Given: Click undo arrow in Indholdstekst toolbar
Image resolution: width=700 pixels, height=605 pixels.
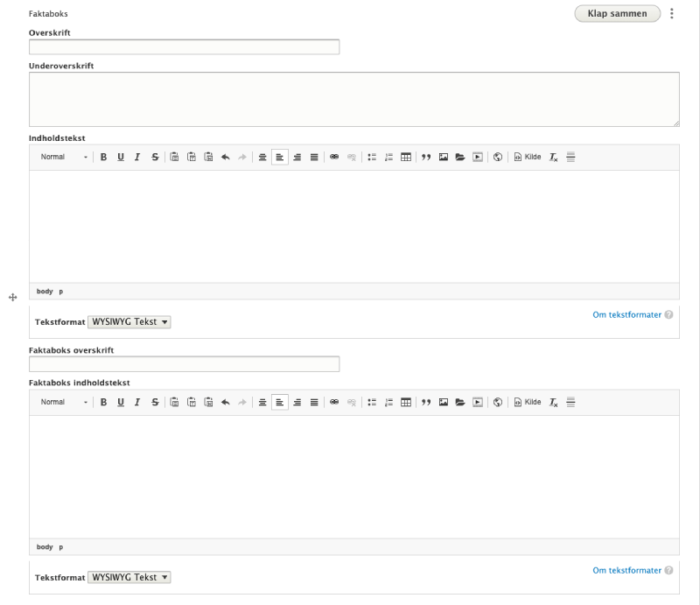Looking at the screenshot, I should [225, 158].
